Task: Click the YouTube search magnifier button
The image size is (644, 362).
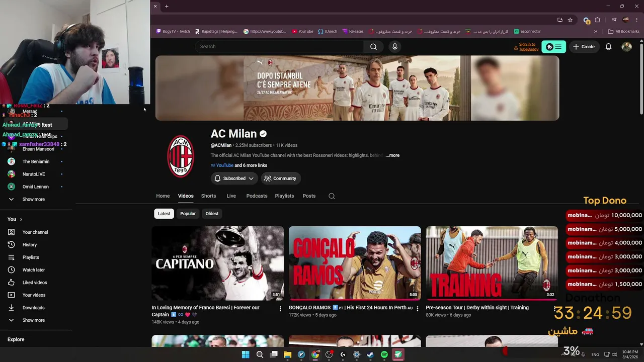Action: pyautogui.click(x=373, y=47)
